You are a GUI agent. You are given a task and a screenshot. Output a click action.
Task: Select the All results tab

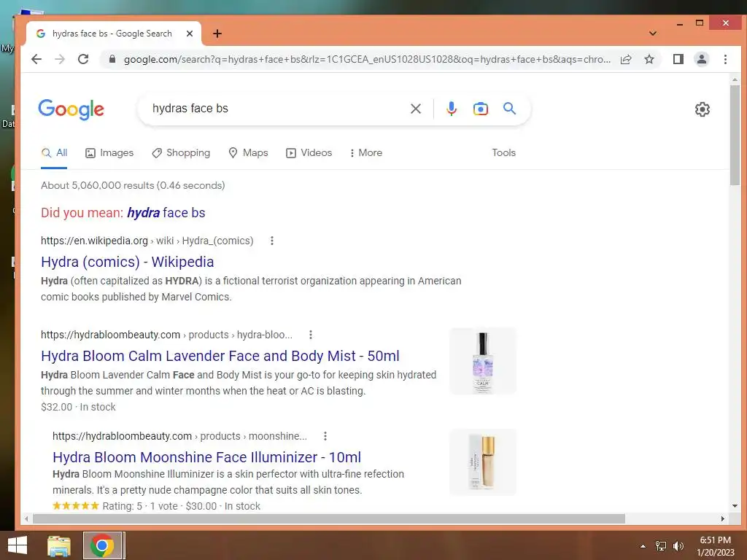click(54, 153)
